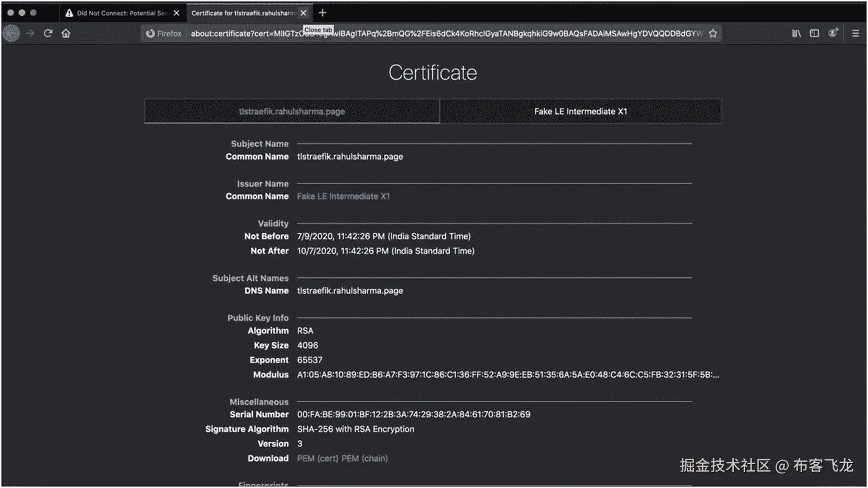Go back using the back arrow
Screen dimensions: 868x488
coord(11,34)
